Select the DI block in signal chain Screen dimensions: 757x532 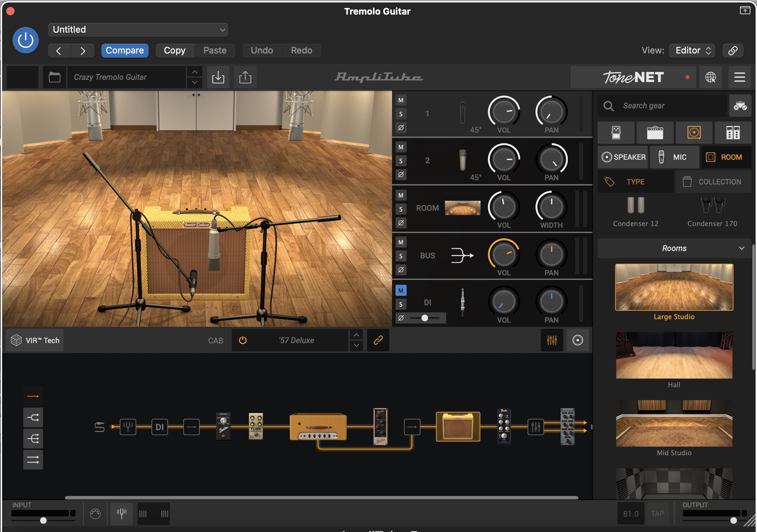(x=159, y=427)
